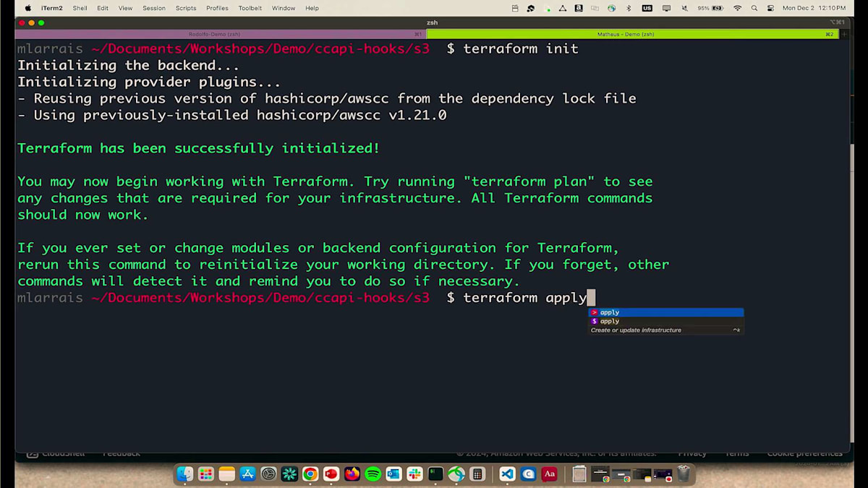Switch to the Matheus - Demo (zsh) tab
Image resolution: width=868 pixels, height=488 pixels.
631,34
